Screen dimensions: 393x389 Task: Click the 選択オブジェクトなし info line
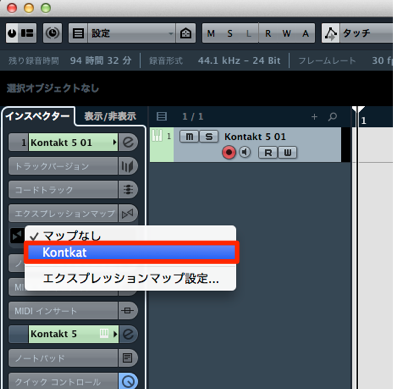click(53, 88)
